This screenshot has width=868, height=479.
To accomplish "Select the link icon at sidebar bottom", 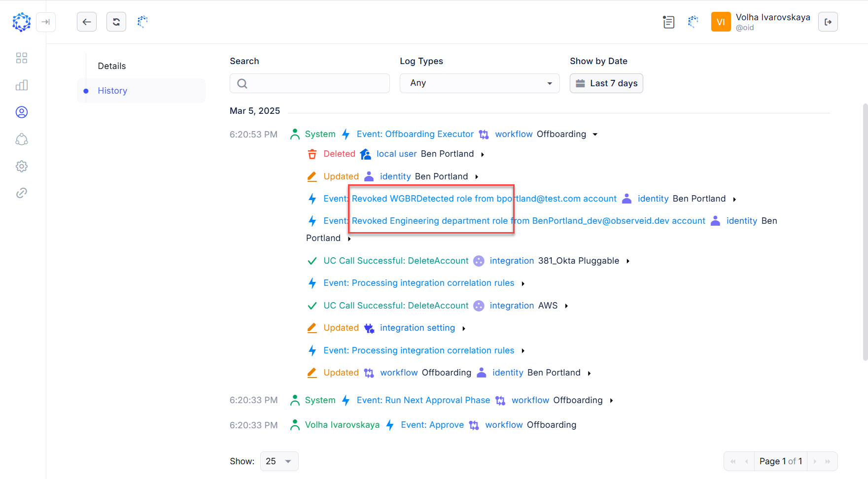I will [21, 193].
